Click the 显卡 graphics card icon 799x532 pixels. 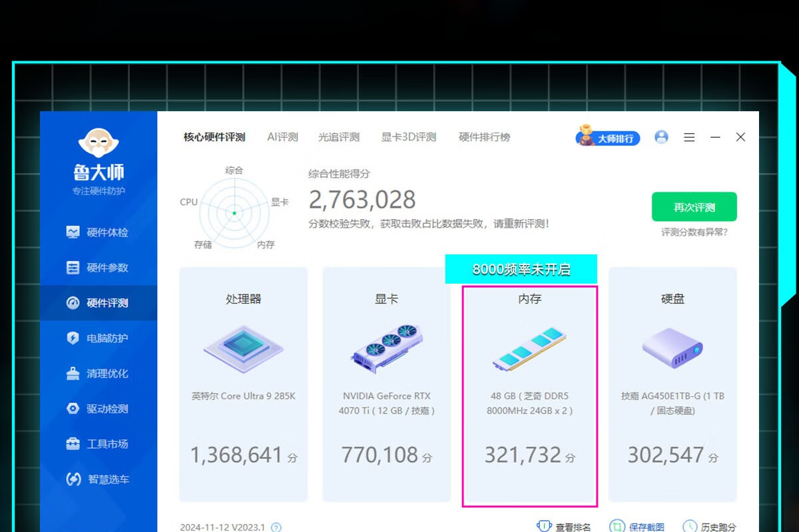tap(387, 348)
